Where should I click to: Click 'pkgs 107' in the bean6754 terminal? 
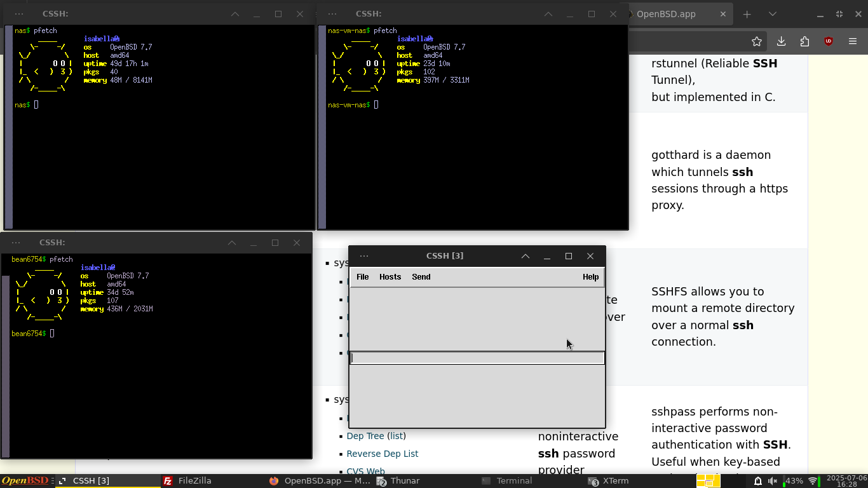99,301
